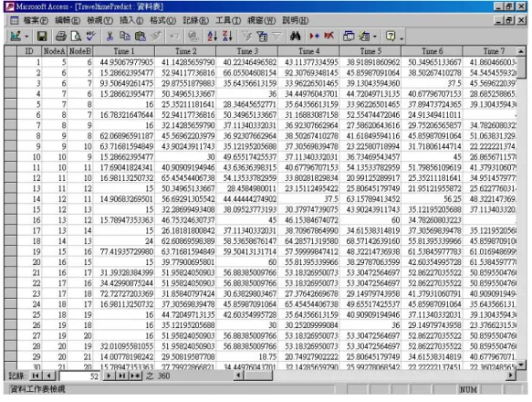Open the 記錄(R) menu
Viewport: 532px width, 402px height.
[195, 20]
